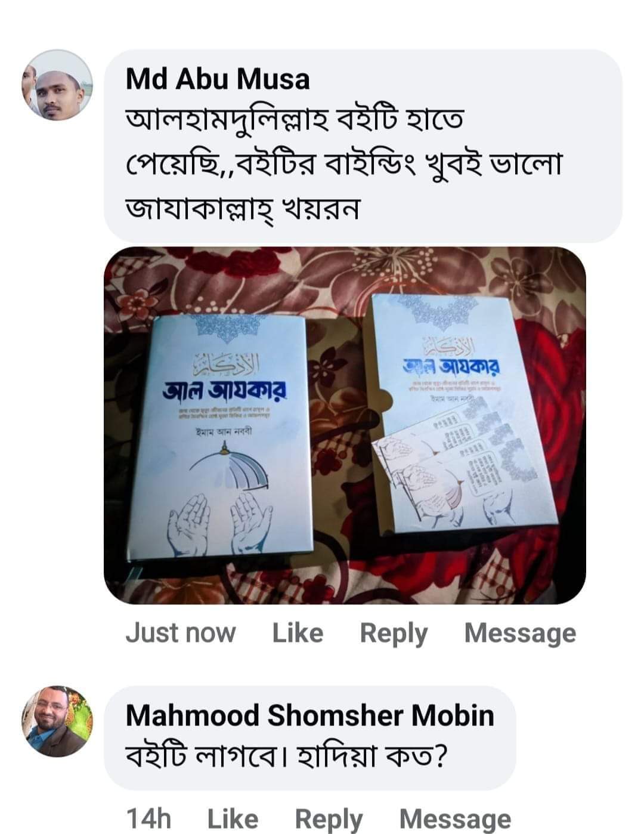Screen dimensions: 644x834
Task: Click the Bengali title on the left book cover
Action: coord(225,391)
